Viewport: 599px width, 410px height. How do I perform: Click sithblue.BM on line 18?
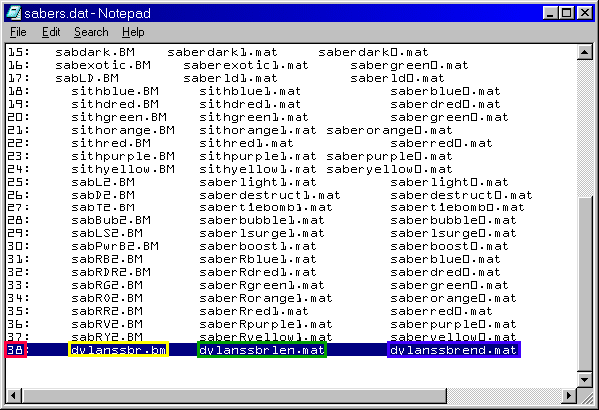click(115, 91)
